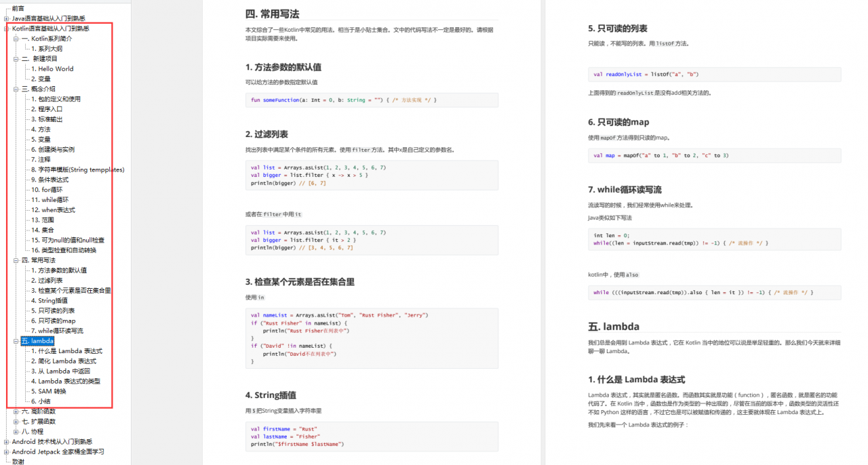Expand the "Java语言基础从入门到熟悉" node
The height and width of the screenshot is (465, 868).
5,18
